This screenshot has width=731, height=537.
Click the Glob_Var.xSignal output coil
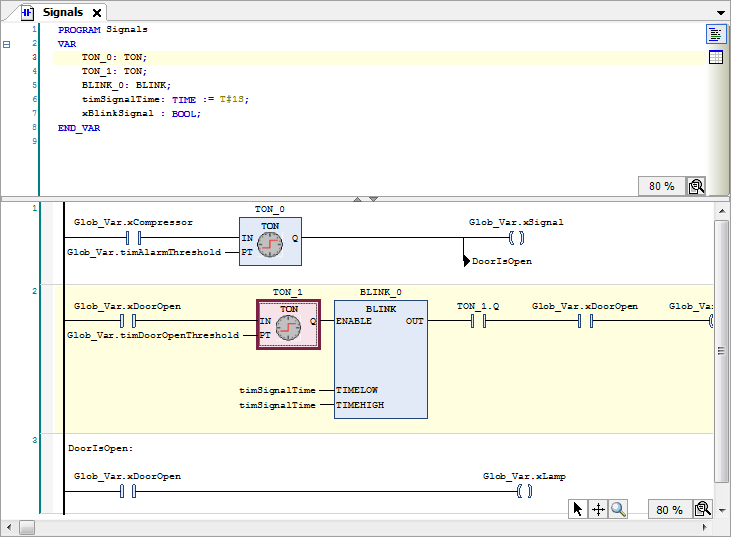516,238
